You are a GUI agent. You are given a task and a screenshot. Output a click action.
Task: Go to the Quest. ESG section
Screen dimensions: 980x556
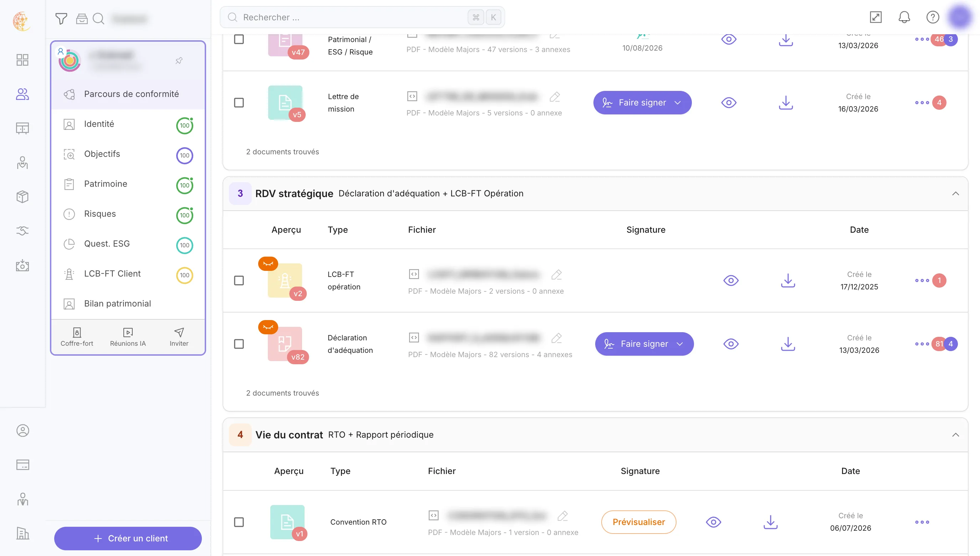click(128, 244)
